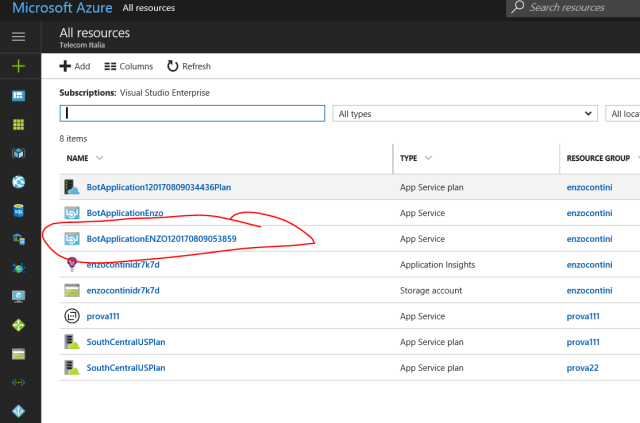This screenshot has width=640, height=423.
Task: Click the search magnifier icon in top bar
Action: (517, 8)
